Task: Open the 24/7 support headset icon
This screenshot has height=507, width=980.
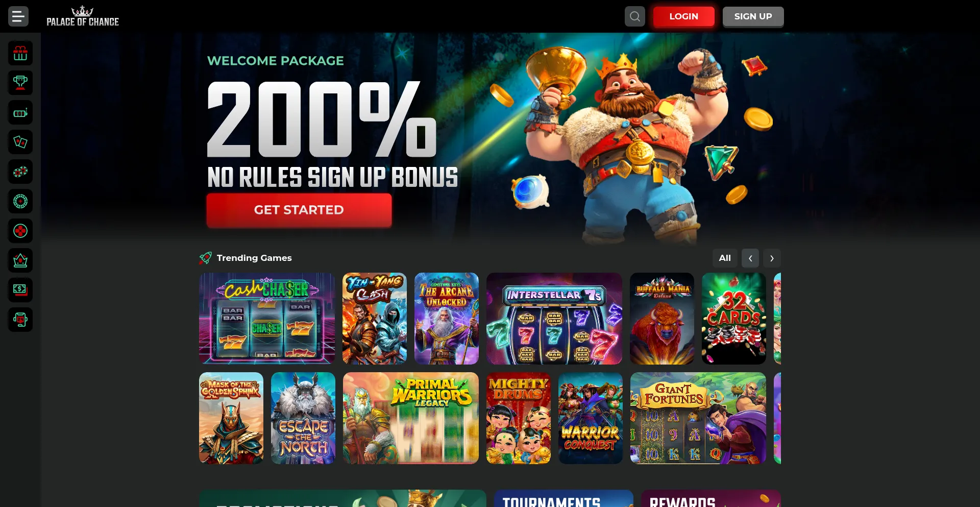Action: click(20, 320)
